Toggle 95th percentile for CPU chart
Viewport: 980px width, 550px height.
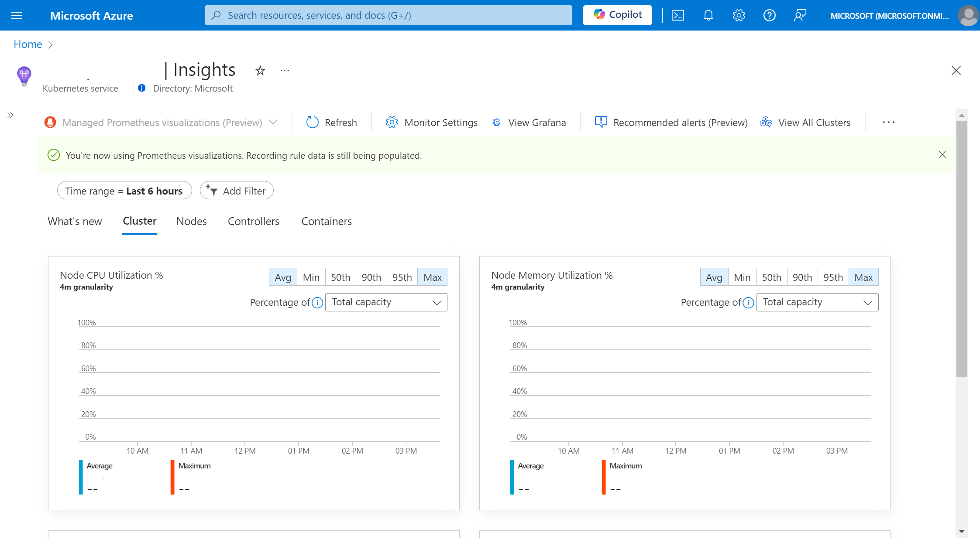401,277
